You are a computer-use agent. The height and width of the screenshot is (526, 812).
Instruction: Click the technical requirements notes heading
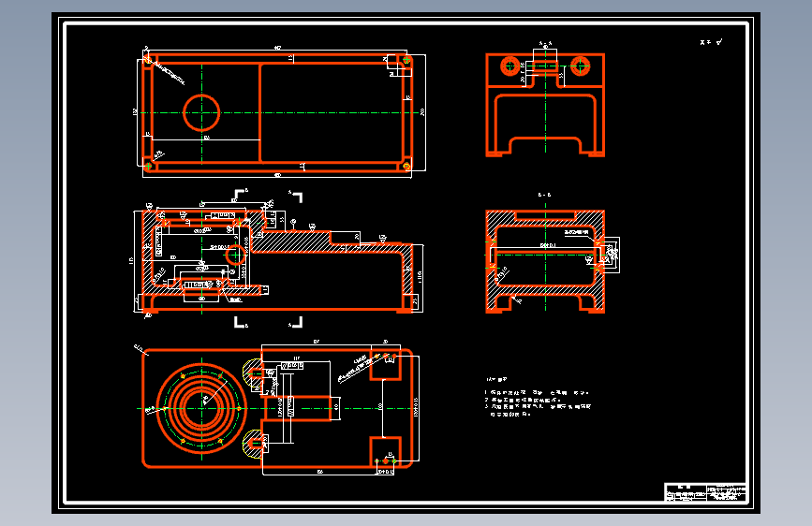click(x=496, y=379)
